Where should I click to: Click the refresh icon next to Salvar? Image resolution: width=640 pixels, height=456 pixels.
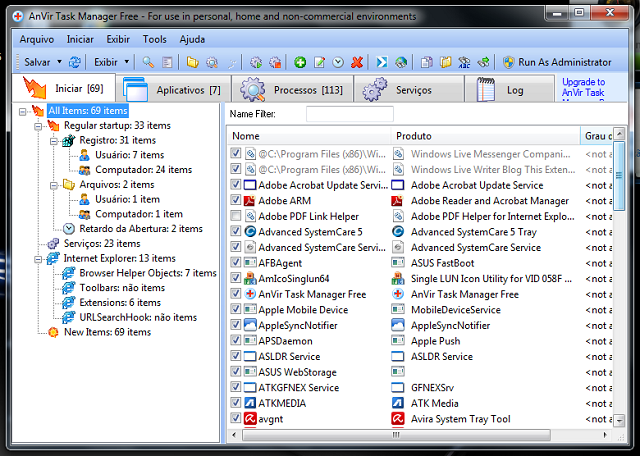pyautogui.click(x=75, y=62)
